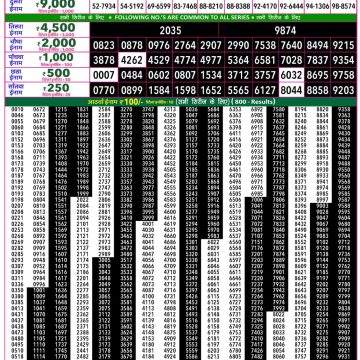The width and height of the screenshot is (360, 360).
Task: Click number 5565 in ₹250 row
Action: (238, 90)
